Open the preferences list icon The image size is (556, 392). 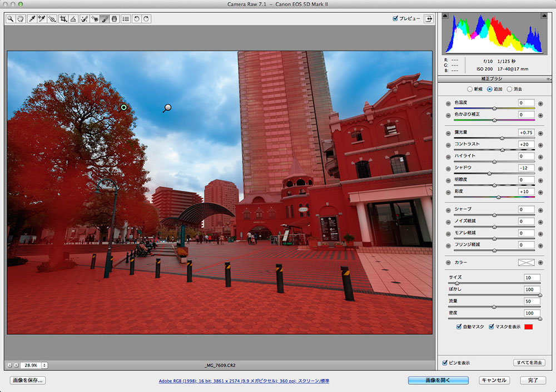click(x=126, y=19)
